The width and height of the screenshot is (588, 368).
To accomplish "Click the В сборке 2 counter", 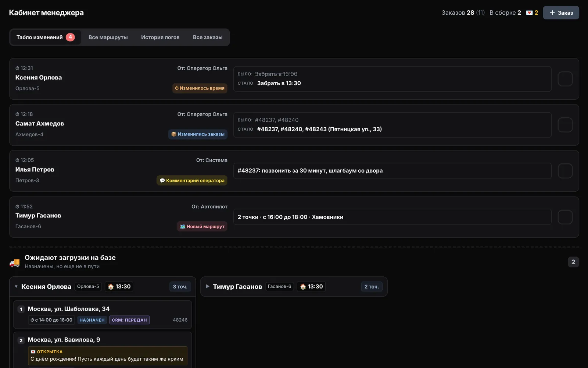I will (x=505, y=13).
